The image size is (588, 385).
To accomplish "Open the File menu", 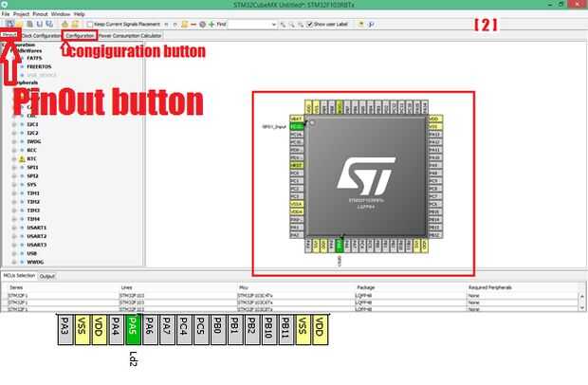I will [x=6, y=14].
